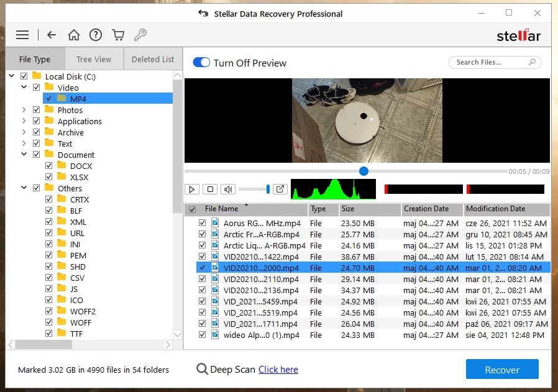
Task: Toggle the Turn Off Preview switch
Action: [201, 62]
